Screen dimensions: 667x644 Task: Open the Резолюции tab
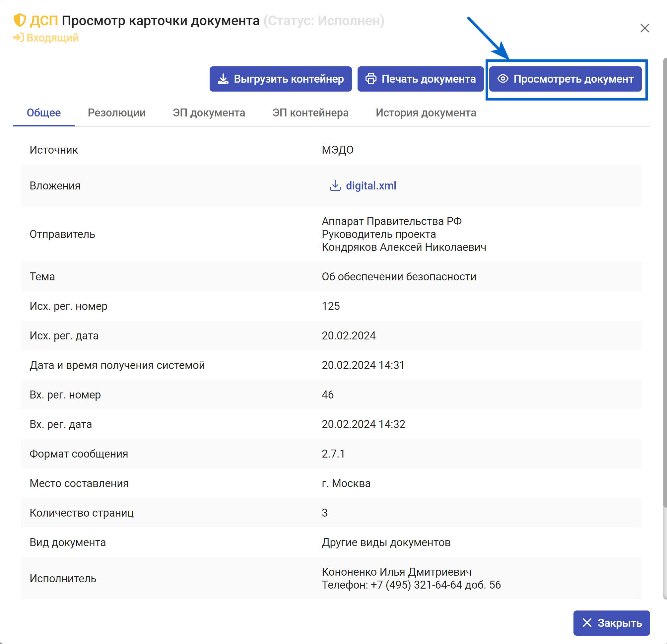[117, 113]
